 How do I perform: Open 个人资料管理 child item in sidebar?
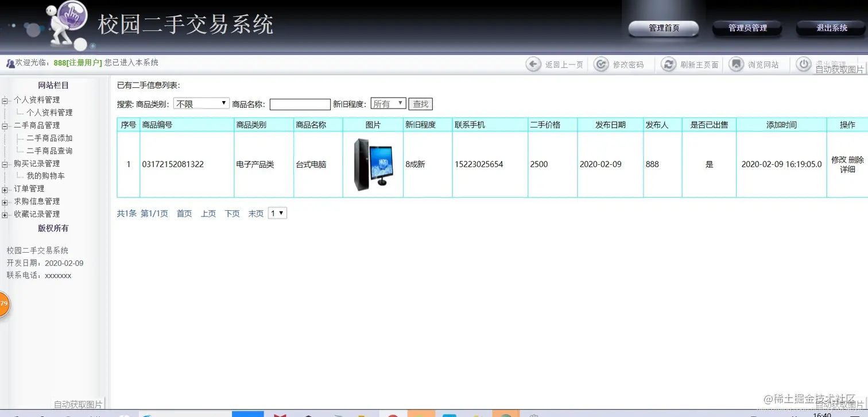[x=49, y=113]
